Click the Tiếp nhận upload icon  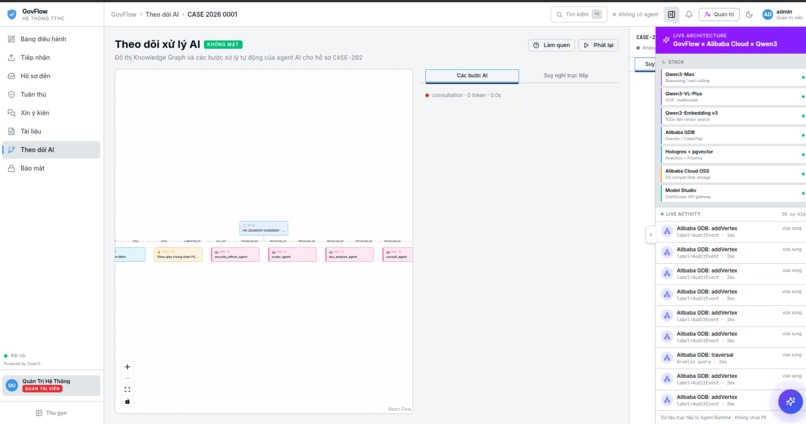(x=11, y=58)
